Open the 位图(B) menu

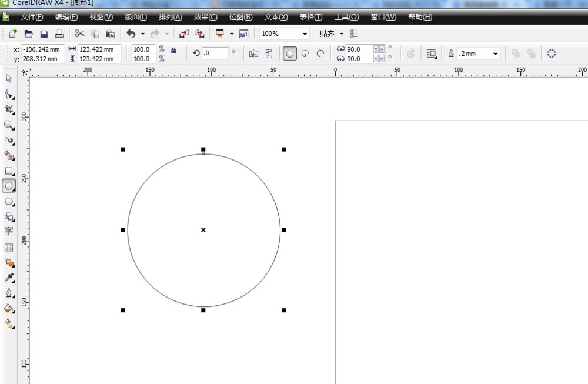(x=240, y=17)
